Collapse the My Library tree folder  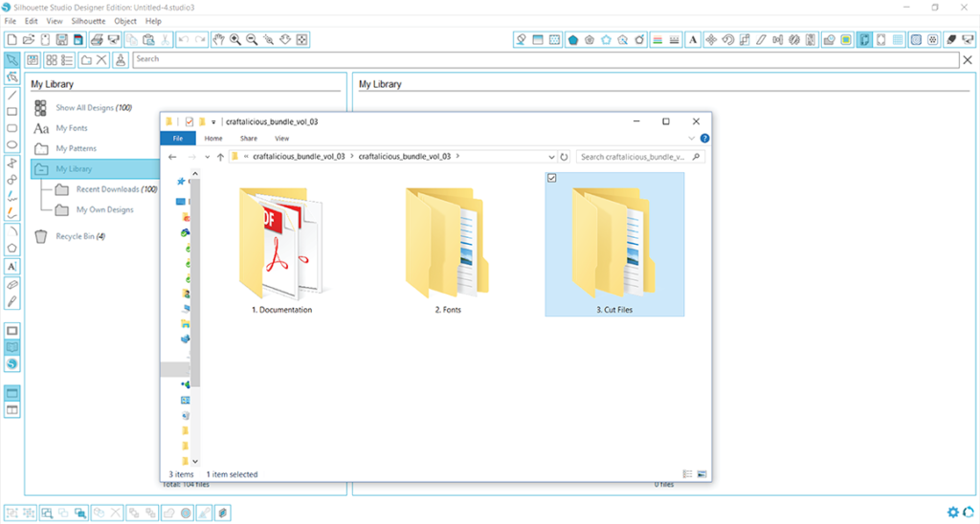click(x=41, y=169)
